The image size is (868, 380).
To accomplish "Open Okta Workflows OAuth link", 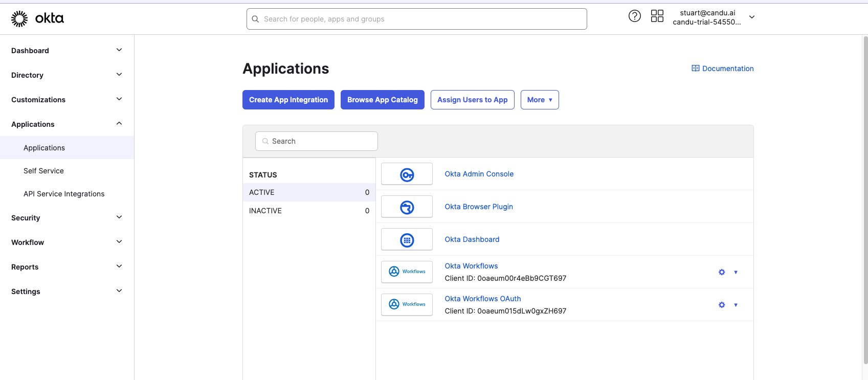I will [x=483, y=299].
